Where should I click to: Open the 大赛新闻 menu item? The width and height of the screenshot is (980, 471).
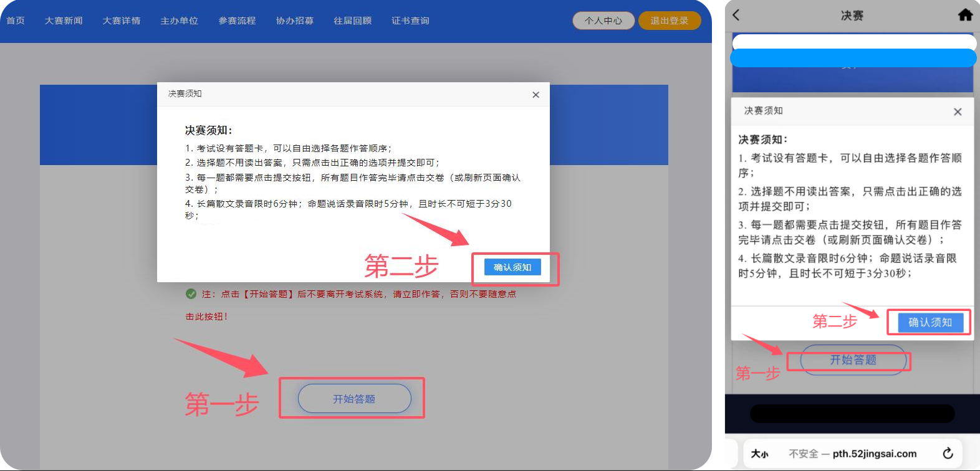pyautogui.click(x=64, y=21)
